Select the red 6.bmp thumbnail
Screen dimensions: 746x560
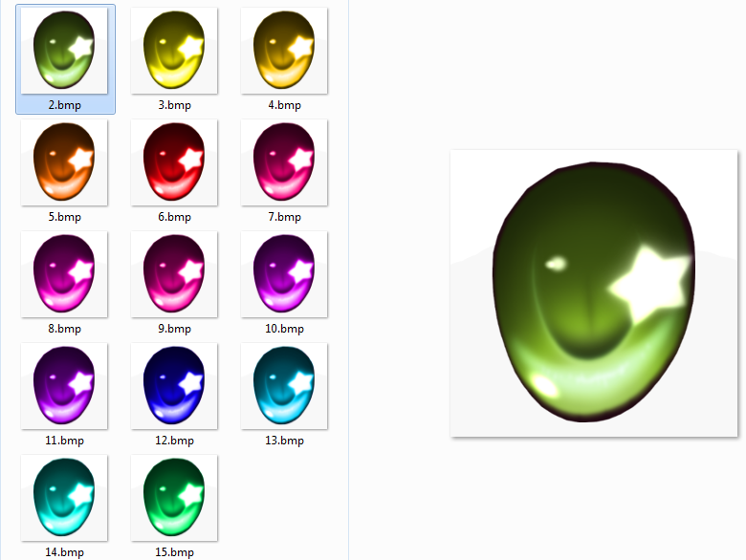pyautogui.click(x=174, y=162)
